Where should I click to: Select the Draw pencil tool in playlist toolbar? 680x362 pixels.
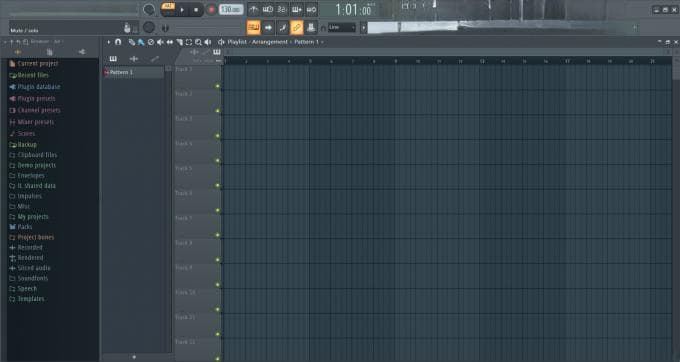click(x=131, y=42)
